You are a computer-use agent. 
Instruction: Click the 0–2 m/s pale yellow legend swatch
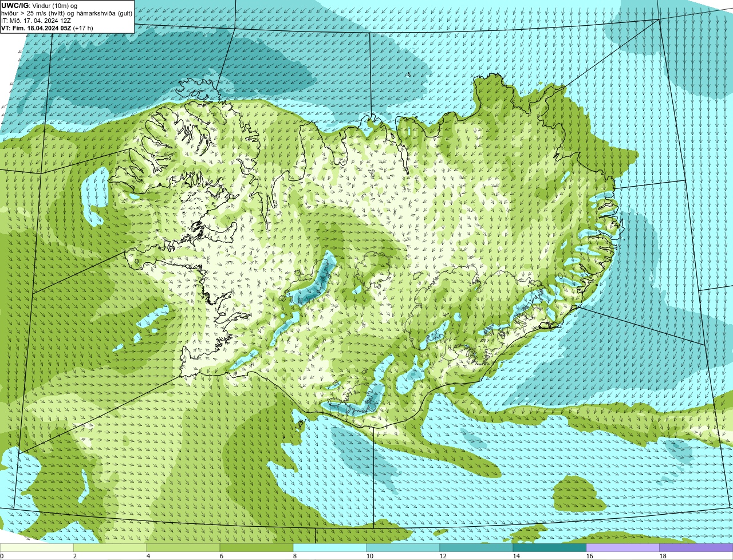(x=37, y=547)
